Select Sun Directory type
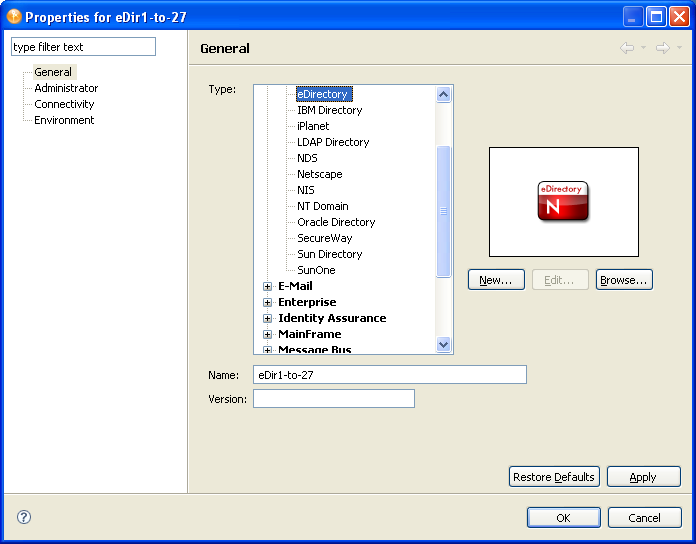 coord(330,254)
